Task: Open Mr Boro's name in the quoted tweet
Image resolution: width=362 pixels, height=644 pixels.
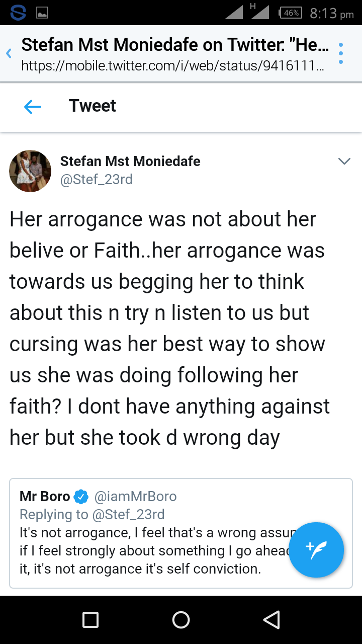Action: click(x=45, y=497)
